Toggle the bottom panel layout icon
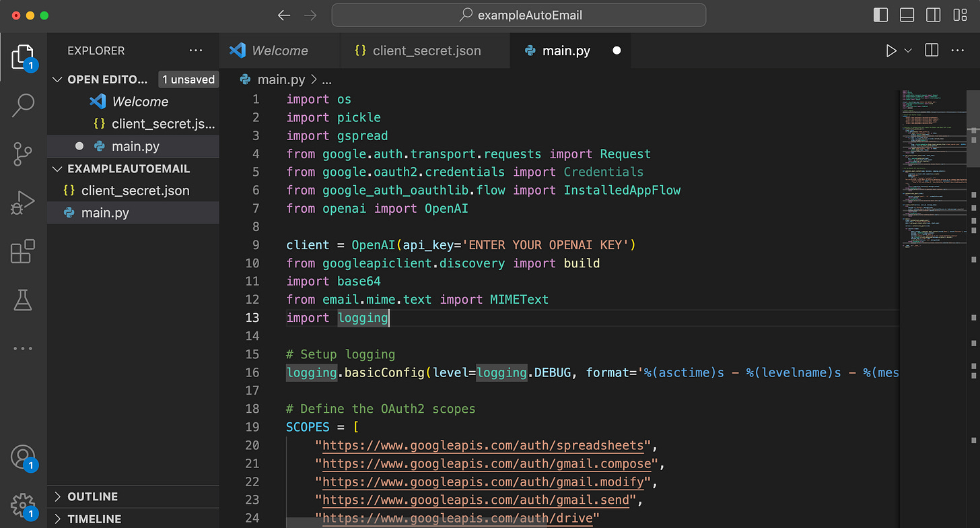This screenshot has width=980, height=528. click(x=907, y=15)
